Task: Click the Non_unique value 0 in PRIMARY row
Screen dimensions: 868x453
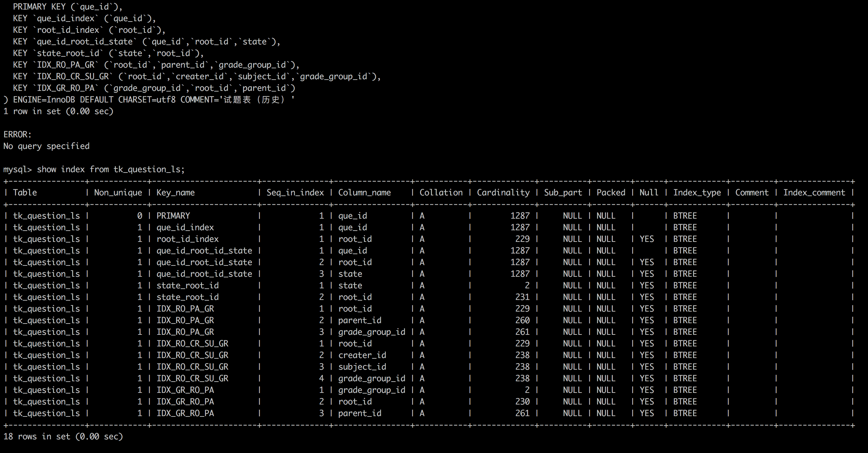Action: click(139, 216)
